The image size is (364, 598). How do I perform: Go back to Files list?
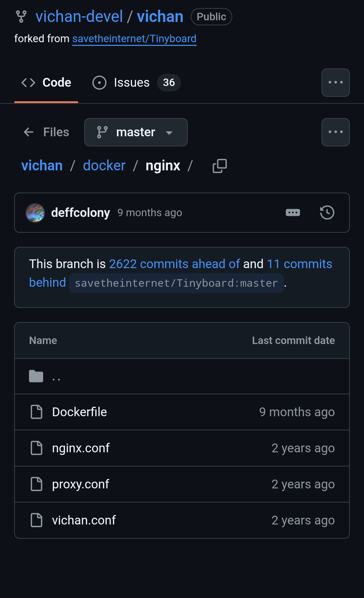click(x=47, y=132)
